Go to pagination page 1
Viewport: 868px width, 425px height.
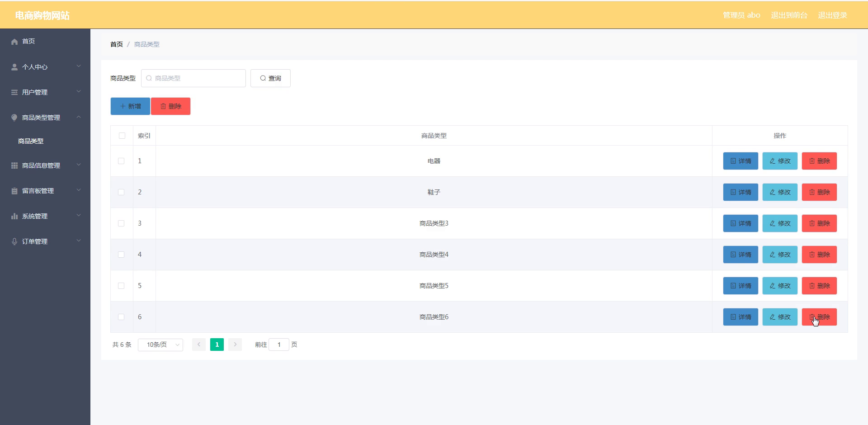[x=217, y=345]
